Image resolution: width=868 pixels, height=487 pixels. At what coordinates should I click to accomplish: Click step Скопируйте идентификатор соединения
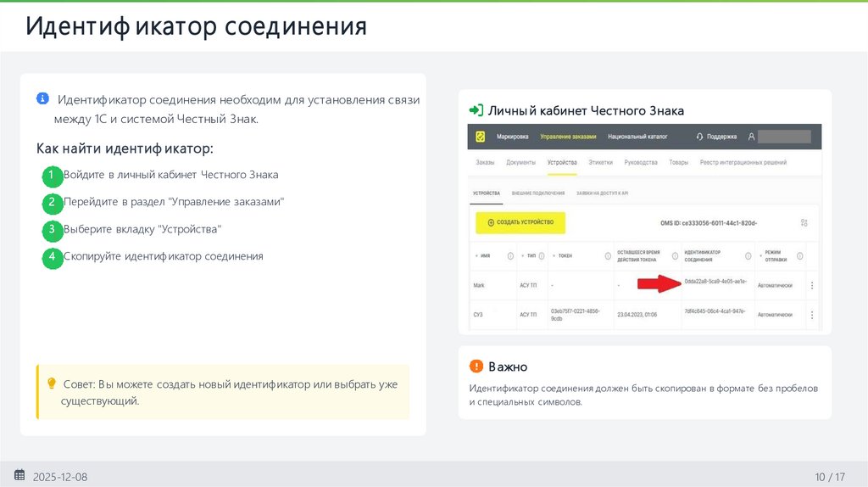(164, 256)
